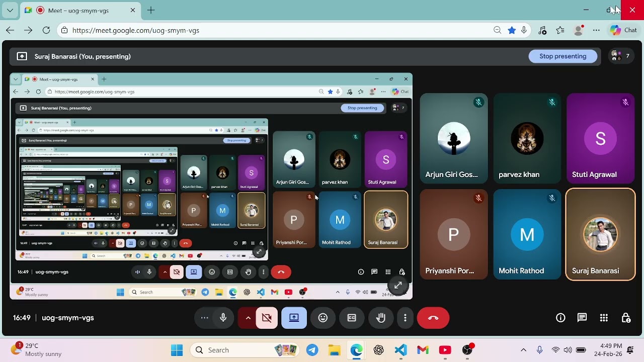Toggle captions in the main call bar
This screenshot has height=362, width=644.
point(352,318)
